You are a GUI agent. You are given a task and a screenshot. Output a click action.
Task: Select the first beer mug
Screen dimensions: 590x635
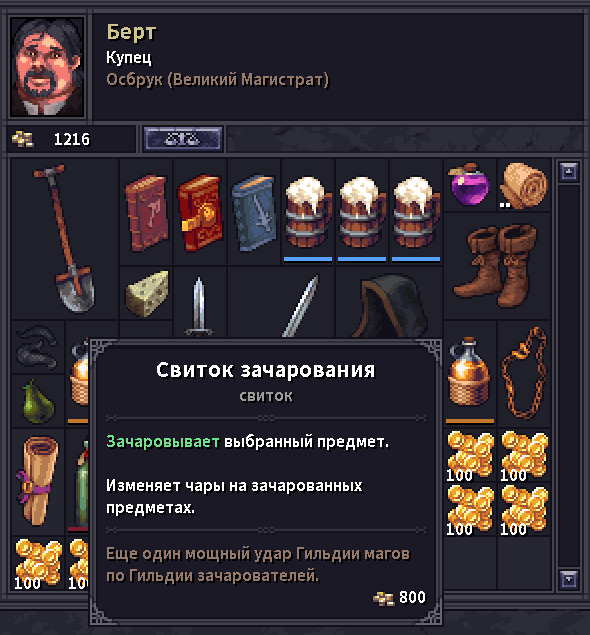tap(308, 212)
